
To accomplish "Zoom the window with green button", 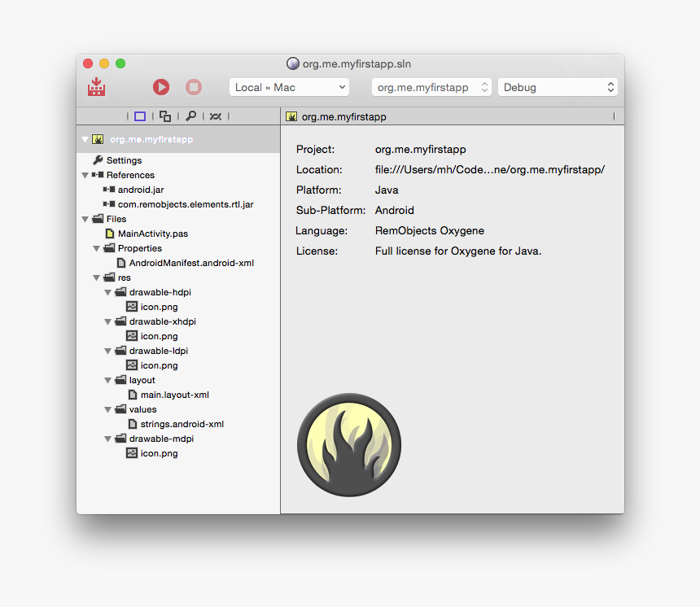I will coord(120,63).
